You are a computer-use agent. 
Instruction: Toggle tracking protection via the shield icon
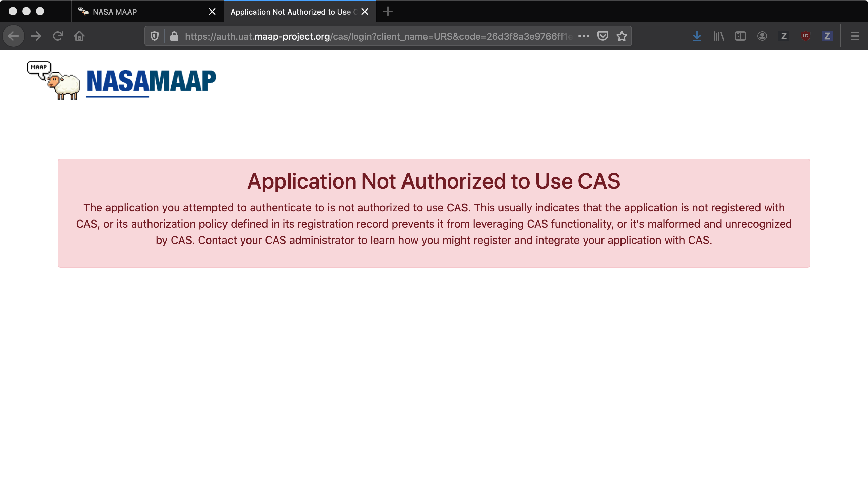click(155, 36)
